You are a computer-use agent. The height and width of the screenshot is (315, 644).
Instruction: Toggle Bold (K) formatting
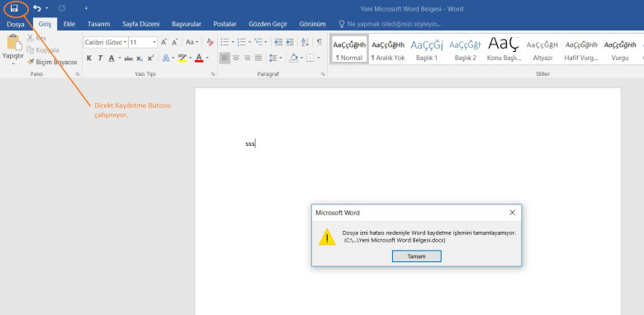click(89, 59)
